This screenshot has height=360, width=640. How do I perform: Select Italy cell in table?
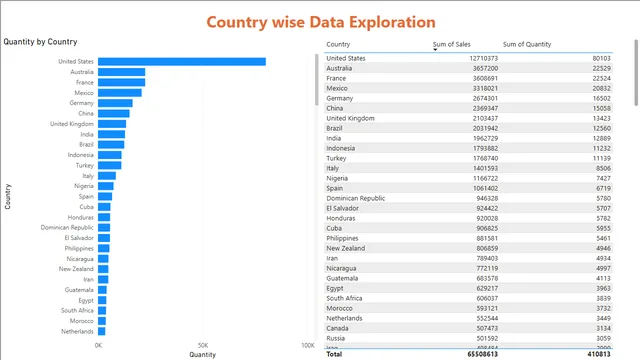pos(332,168)
